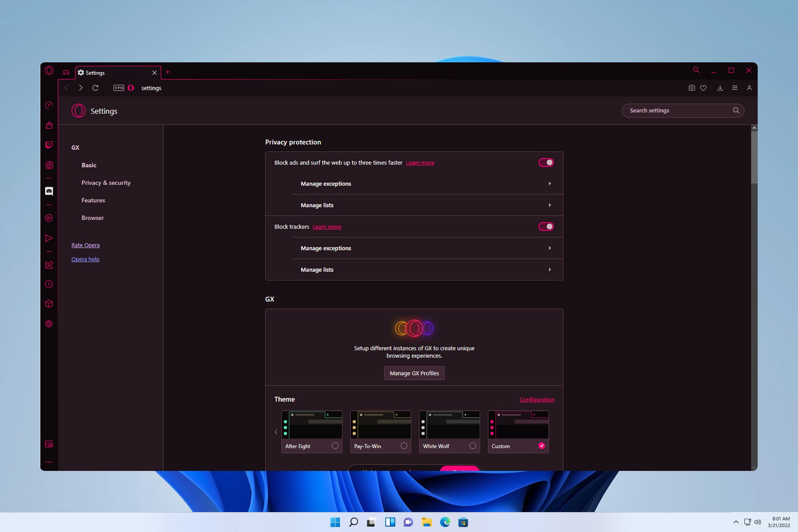Expand Manage lists under Block trackers
Viewport: 798px width, 532px height.
coord(427,270)
